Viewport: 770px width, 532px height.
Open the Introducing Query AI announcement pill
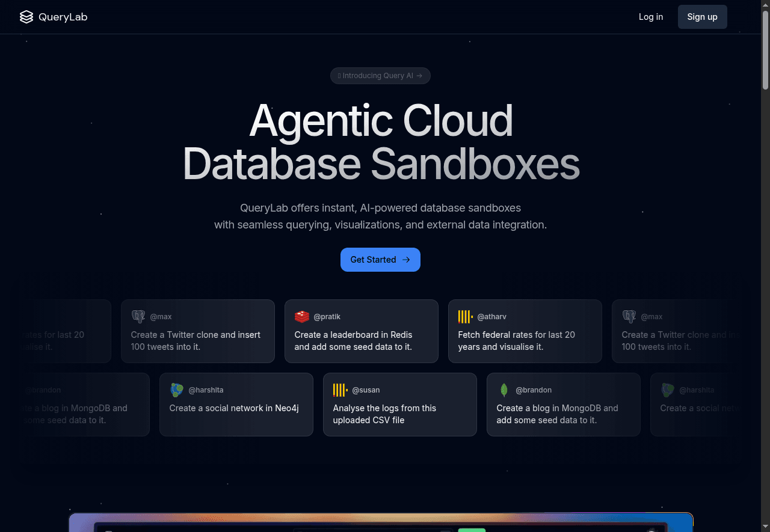coord(380,76)
